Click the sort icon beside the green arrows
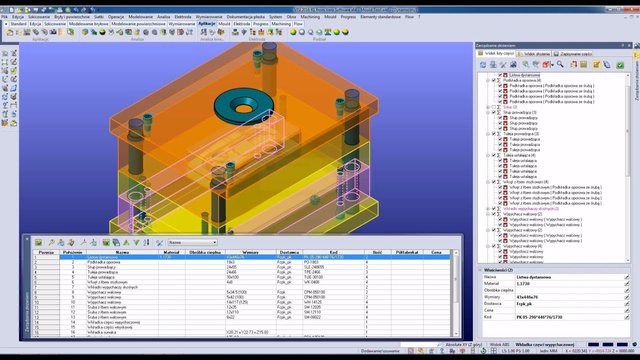 click(146, 242)
